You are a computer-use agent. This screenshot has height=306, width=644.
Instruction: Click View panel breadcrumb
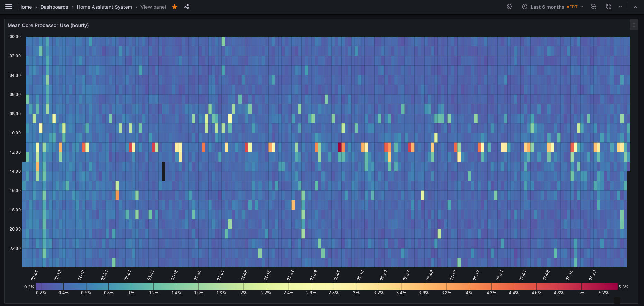click(153, 7)
